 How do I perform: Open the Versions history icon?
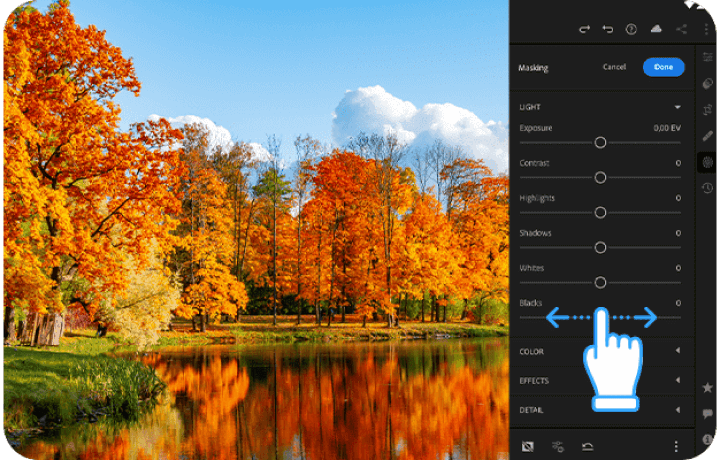pos(707,187)
